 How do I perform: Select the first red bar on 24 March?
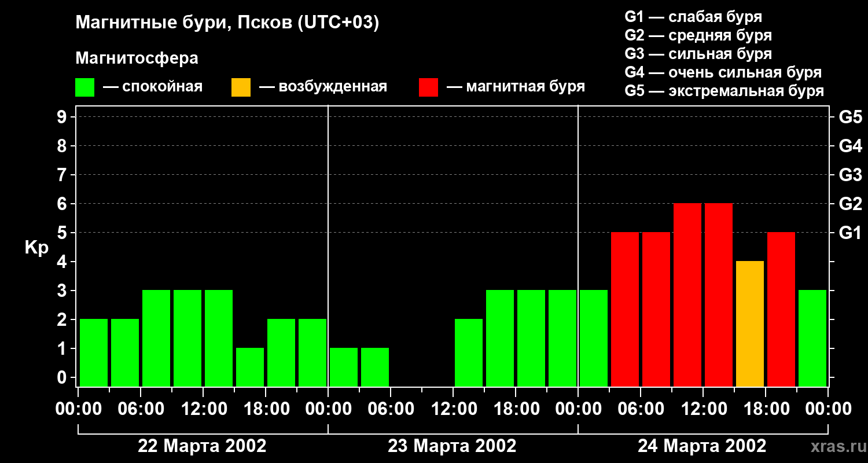625,309
